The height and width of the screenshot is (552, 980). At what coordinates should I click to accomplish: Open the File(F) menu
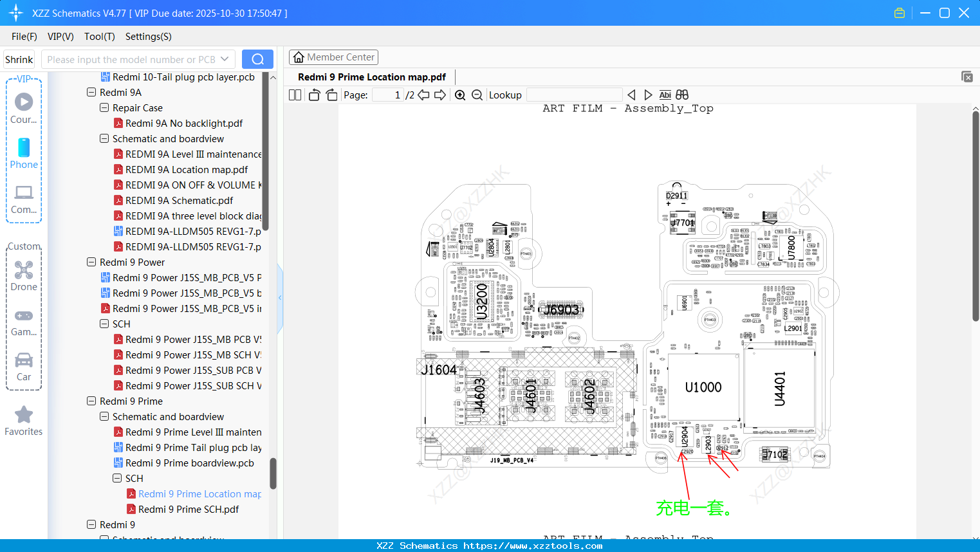pos(24,37)
